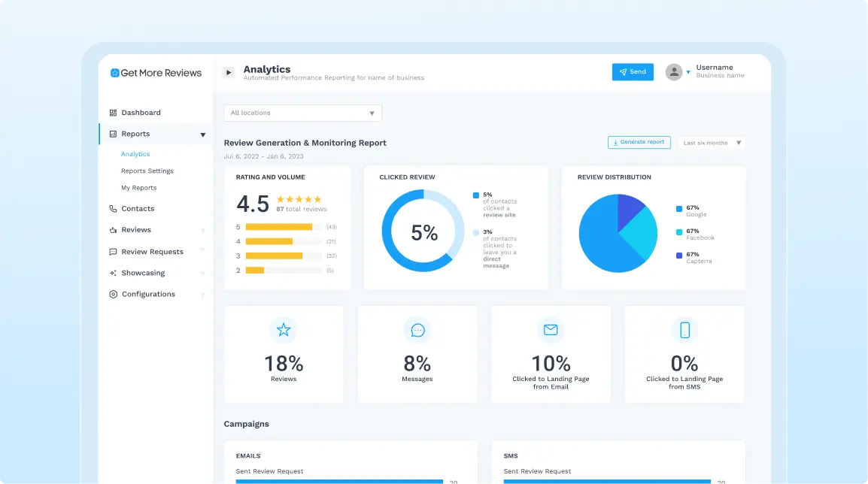Click the 3-star rating bar
This screenshot has height=484, width=868.
(x=284, y=256)
